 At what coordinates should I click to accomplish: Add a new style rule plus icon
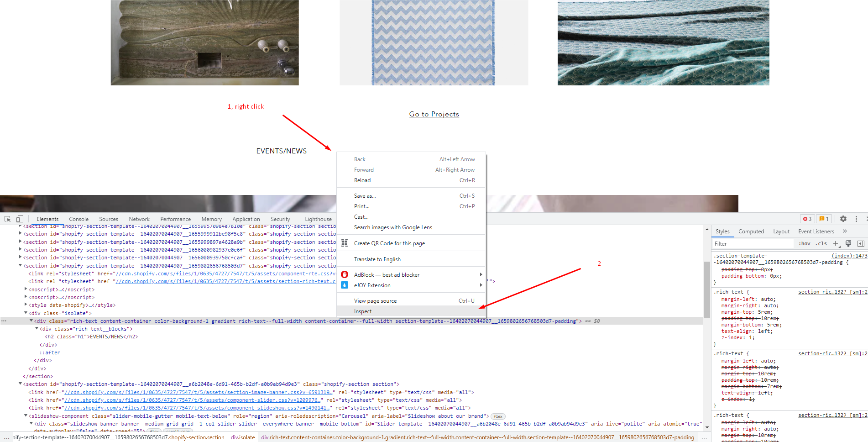click(836, 244)
